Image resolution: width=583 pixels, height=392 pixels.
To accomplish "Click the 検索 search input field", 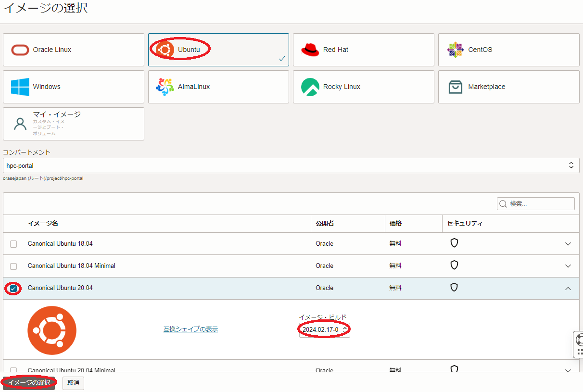I will coord(539,204).
